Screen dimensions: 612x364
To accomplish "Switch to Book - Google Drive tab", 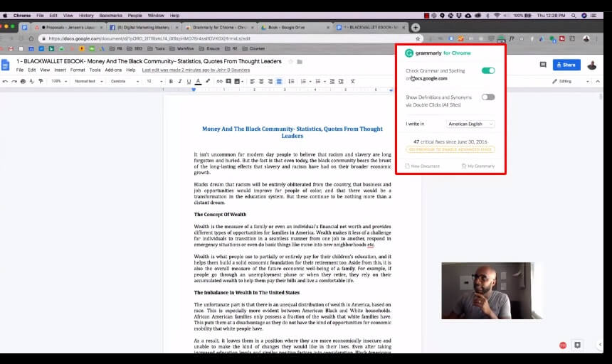I will pyautogui.click(x=295, y=28).
